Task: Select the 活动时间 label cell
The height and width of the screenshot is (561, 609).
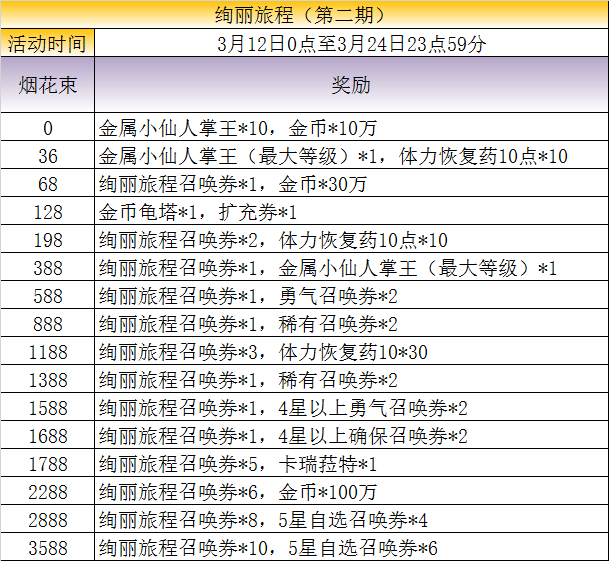Action: pyautogui.click(x=47, y=44)
